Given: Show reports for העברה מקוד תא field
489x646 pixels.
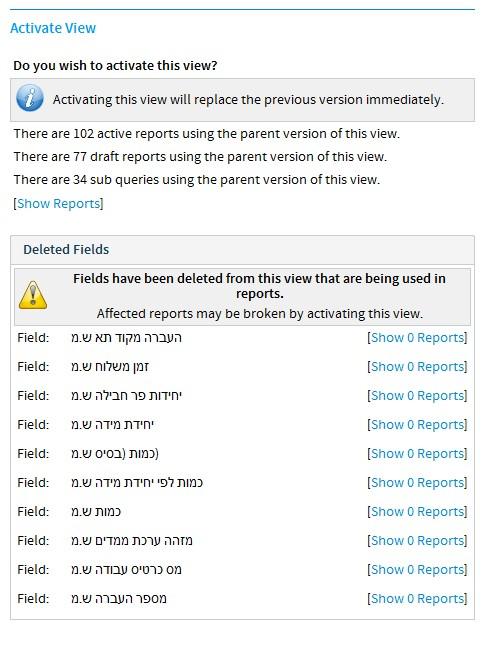Looking at the screenshot, I should (x=417, y=338).
